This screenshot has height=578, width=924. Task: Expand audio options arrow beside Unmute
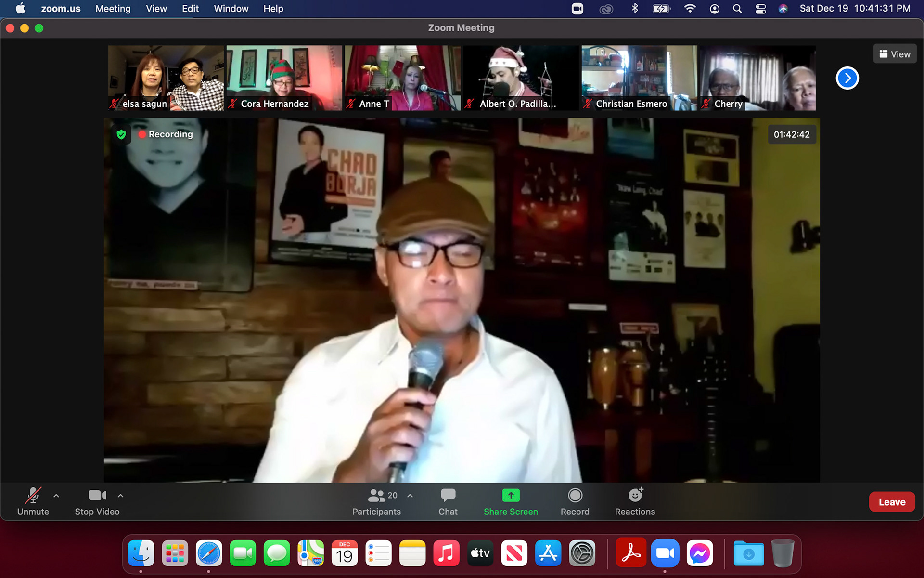(56, 496)
